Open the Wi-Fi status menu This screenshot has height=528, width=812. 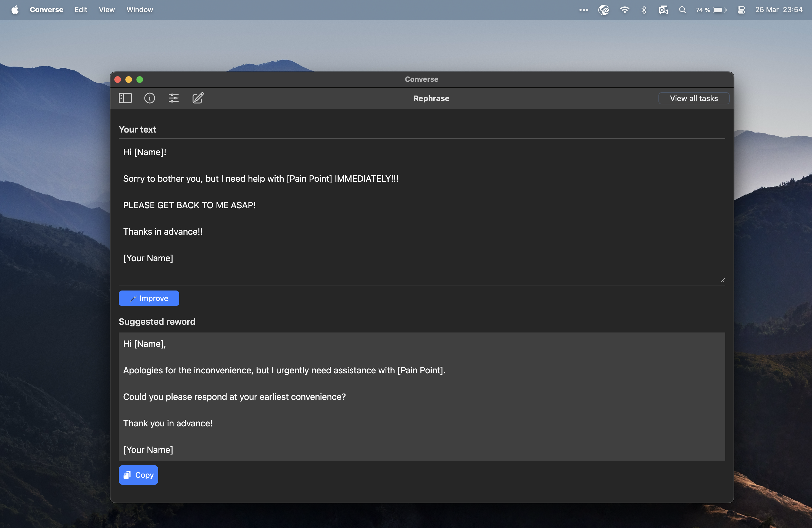coord(624,10)
